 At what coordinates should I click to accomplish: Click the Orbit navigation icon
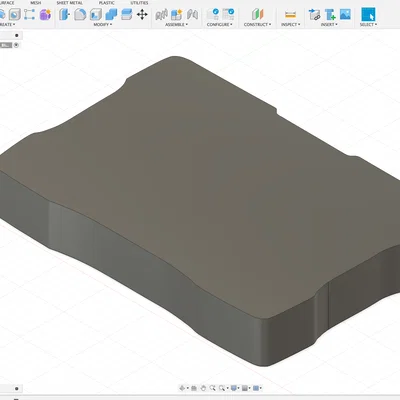point(182,388)
